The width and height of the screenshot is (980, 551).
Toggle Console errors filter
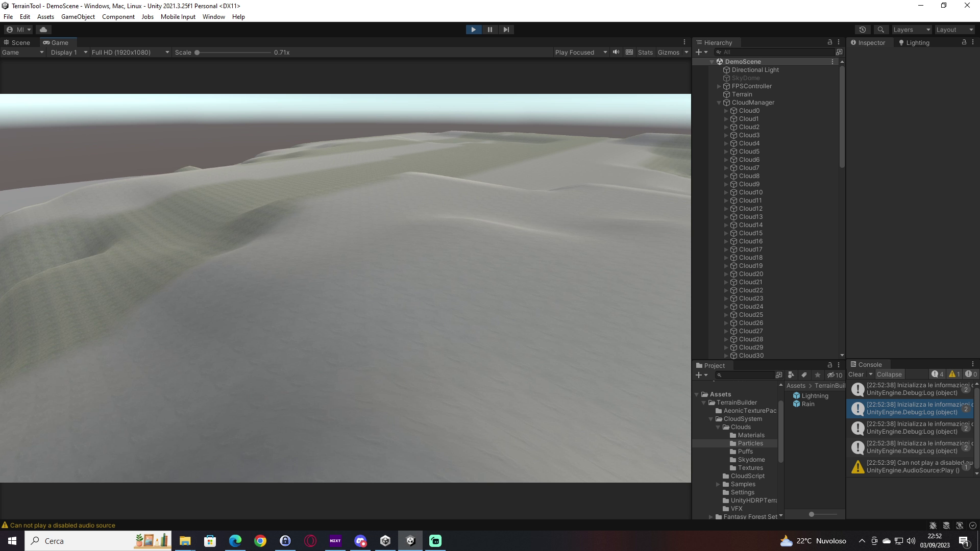coord(971,374)
